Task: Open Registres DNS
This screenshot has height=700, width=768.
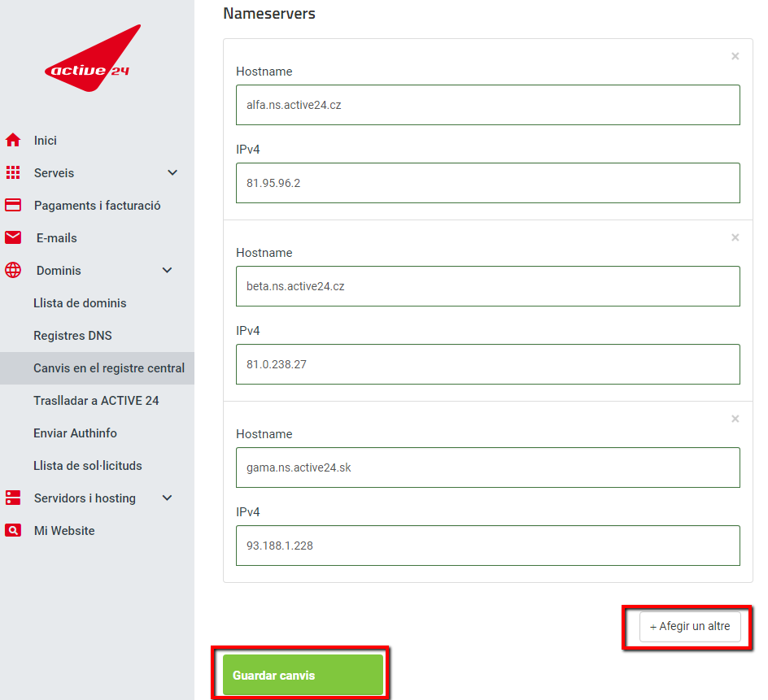Action: pyautogui.click(x=72, y=335)
